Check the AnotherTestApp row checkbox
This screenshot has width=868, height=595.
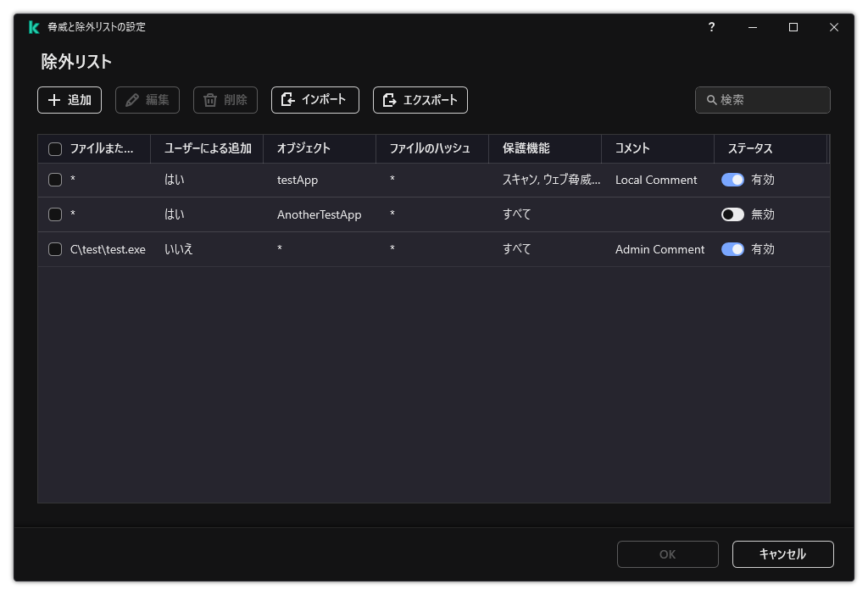pyautogui.click(x=55, y=214)
